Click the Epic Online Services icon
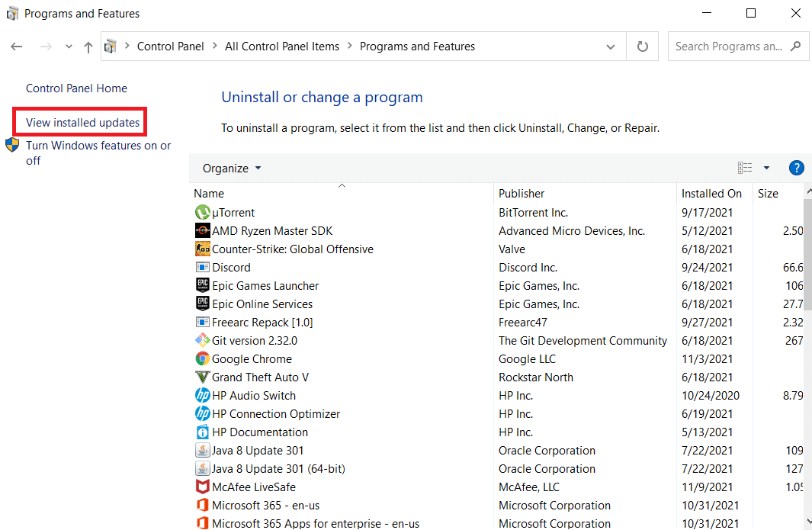Image resolution: width=812 pixels, height=530 pixels. [203, 304]
